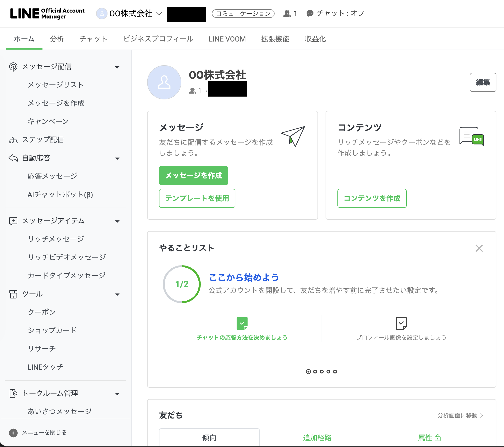This screenshot has width=504, height=447.
Task: Click the friends icon under profile name
Action: [x=192, y=91]
